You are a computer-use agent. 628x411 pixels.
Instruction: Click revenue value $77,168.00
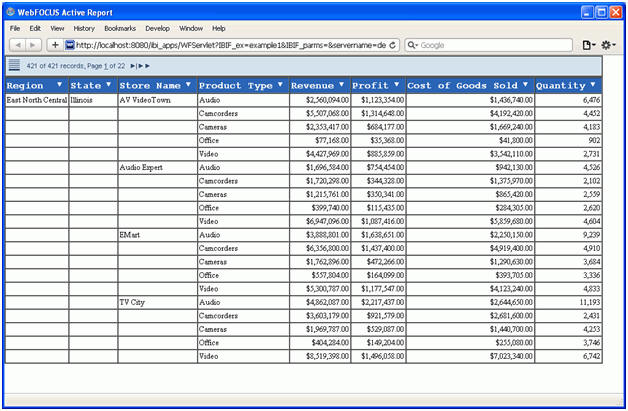(332, 141)
